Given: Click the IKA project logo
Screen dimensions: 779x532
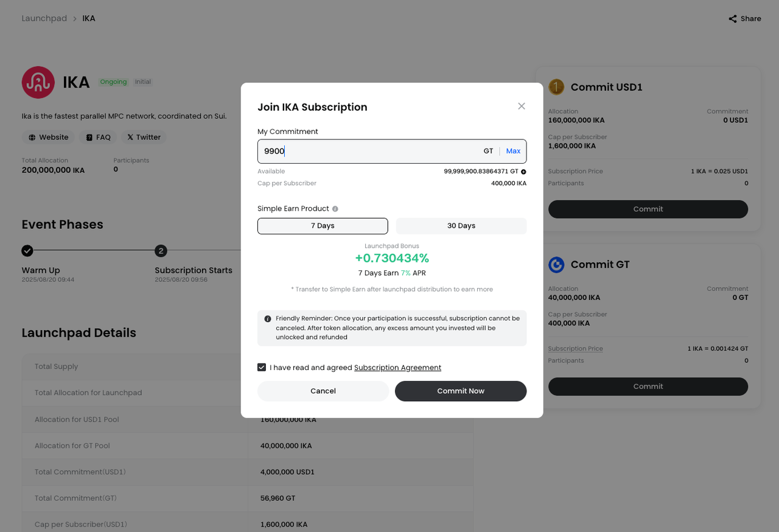Looking at the screenshot, I should coord(38,82).
